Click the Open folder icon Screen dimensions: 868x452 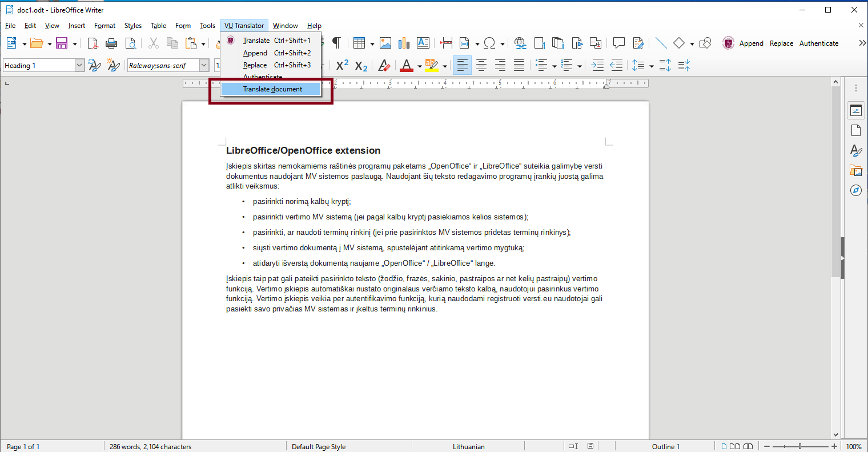(37, 43)
